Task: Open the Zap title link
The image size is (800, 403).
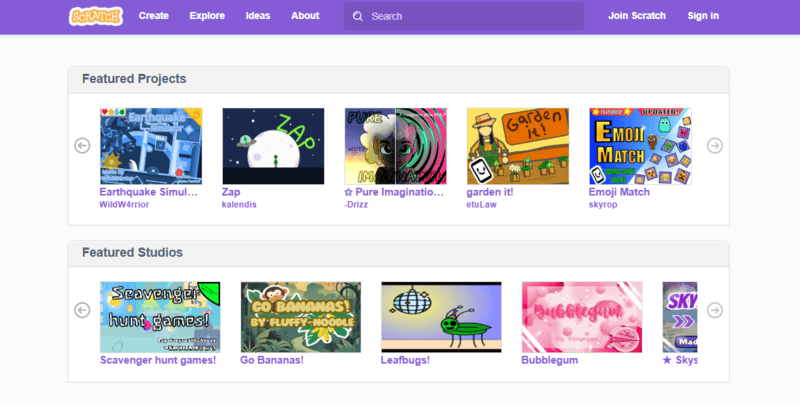Action: pos(231,192)
